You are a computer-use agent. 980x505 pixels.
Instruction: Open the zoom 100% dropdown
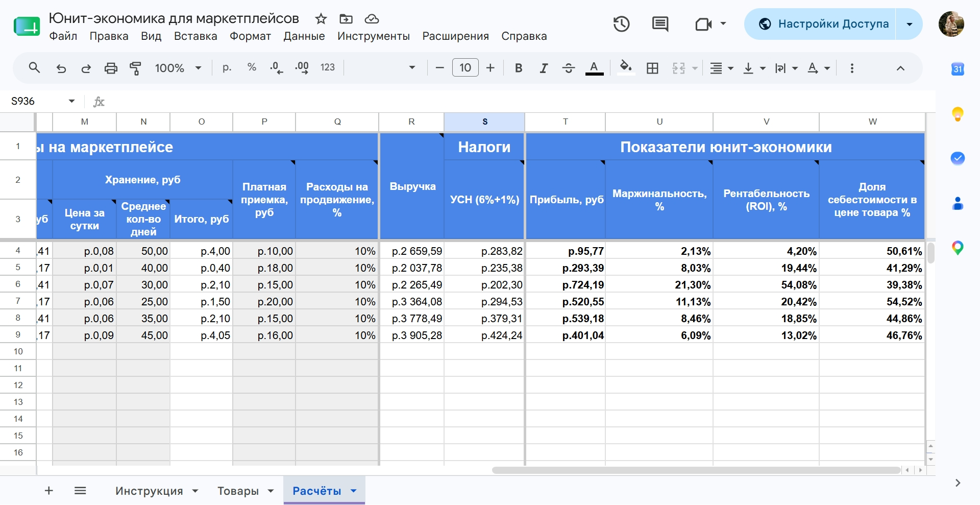(178, 68)
